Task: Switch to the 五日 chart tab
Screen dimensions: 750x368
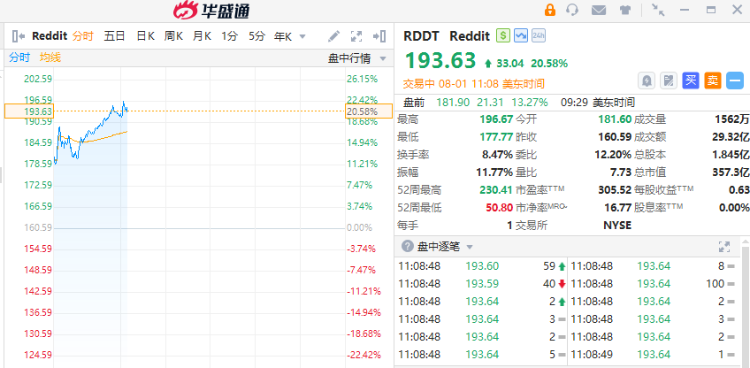Action: (114, 36)
